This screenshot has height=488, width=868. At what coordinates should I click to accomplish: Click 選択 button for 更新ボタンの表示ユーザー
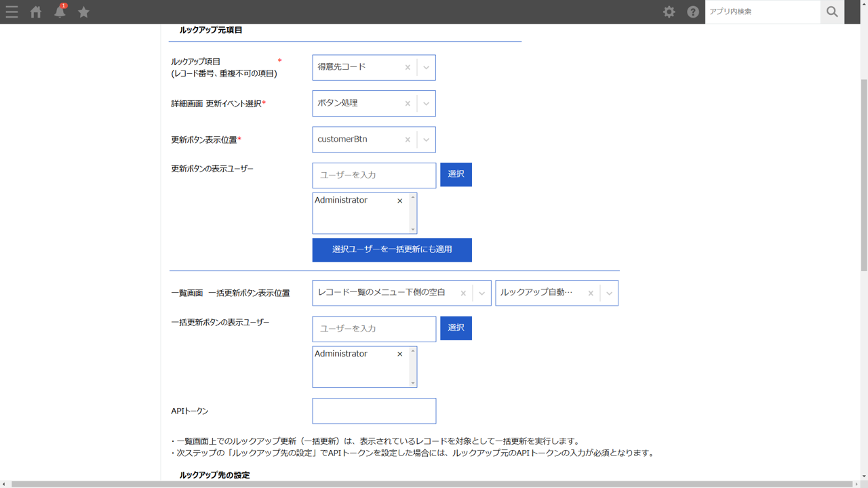(x=456, y=174)
